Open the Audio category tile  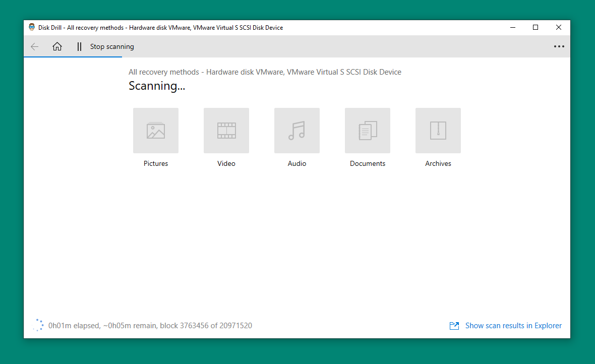296,131
